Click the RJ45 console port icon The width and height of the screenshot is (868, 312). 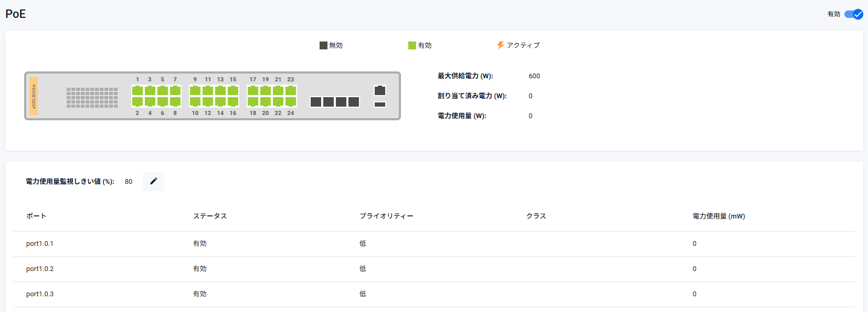tap(380, 90)
